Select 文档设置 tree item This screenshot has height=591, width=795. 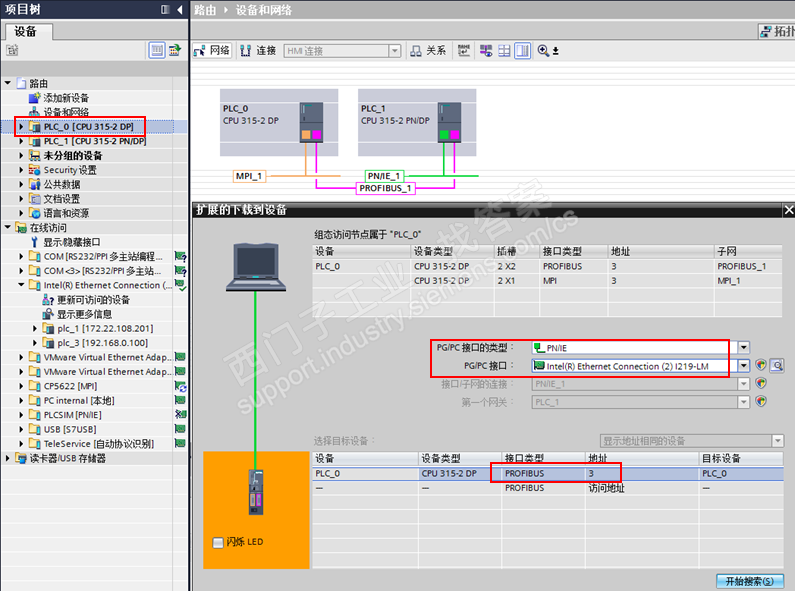click(x=61, y=199)
